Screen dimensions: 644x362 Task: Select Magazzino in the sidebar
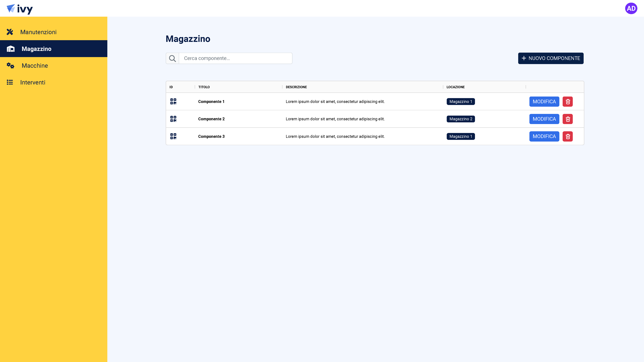click(54, 49)
